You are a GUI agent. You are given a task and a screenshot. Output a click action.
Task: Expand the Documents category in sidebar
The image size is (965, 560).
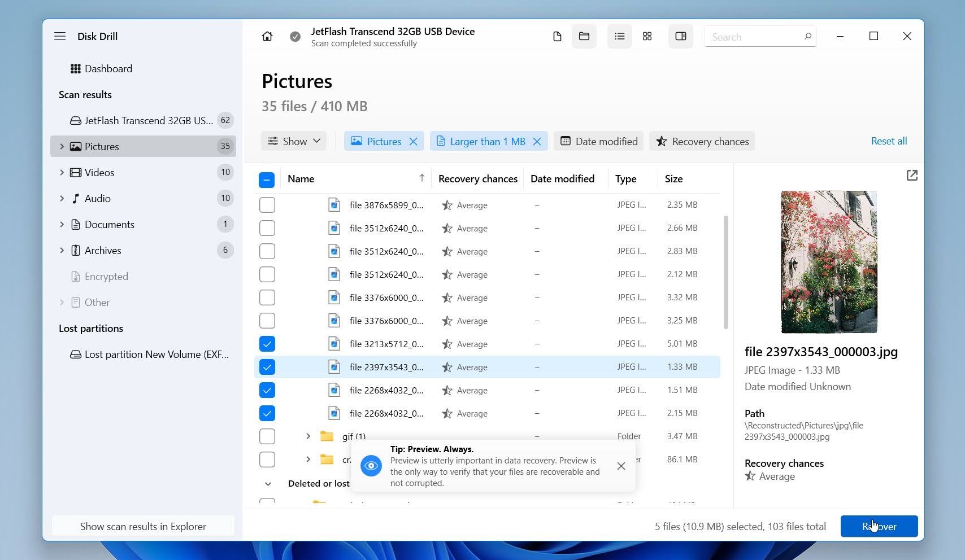[x=62, y=224]
